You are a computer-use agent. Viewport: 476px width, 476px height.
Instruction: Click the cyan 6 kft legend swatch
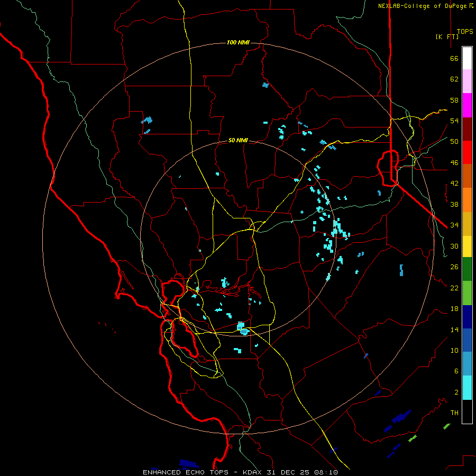pyautogui.click(x=467, y=388)
